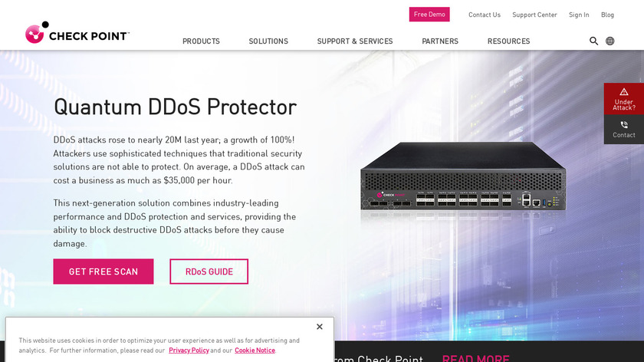Click the DDoS Protector appliance image

[x=463, y=176]
